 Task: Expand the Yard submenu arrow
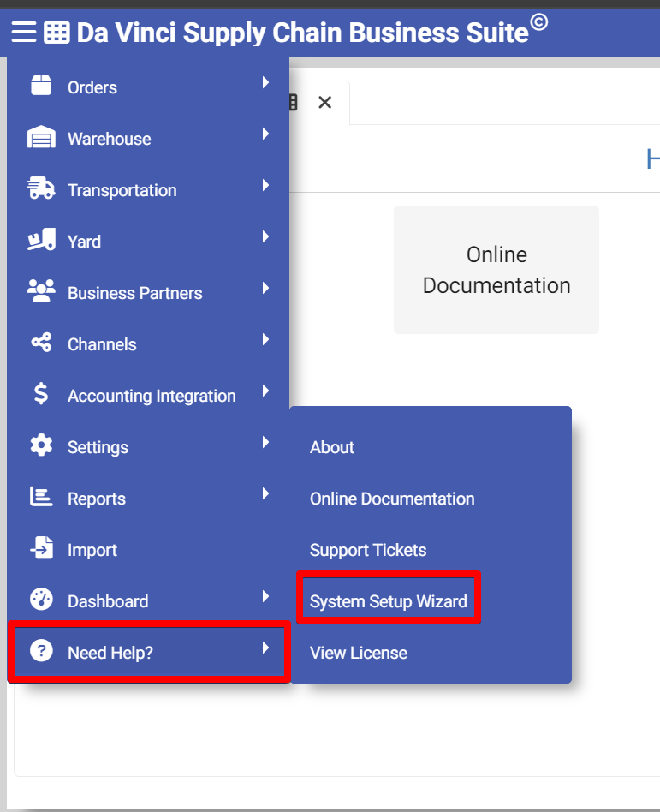(x=265, y=236)
